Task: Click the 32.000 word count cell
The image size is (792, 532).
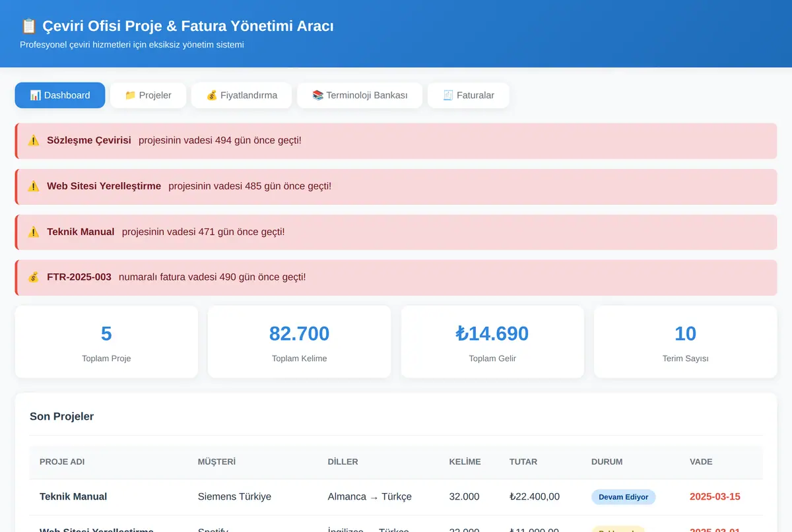Action: click(x=465, y=496)
